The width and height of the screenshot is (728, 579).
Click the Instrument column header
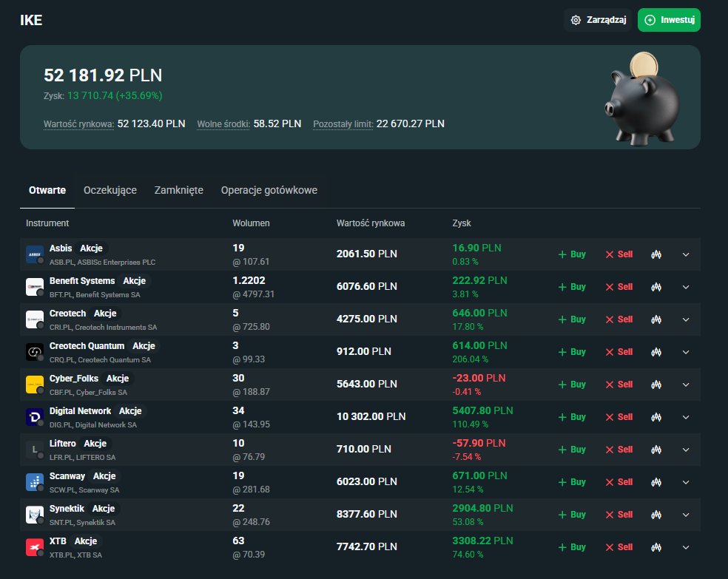click(x=47, y=223)
